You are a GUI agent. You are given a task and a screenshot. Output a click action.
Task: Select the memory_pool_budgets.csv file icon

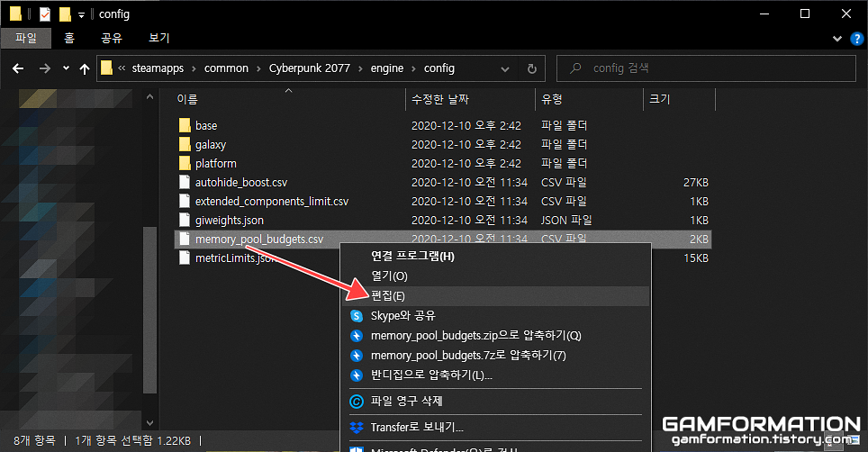click(185, 239)
